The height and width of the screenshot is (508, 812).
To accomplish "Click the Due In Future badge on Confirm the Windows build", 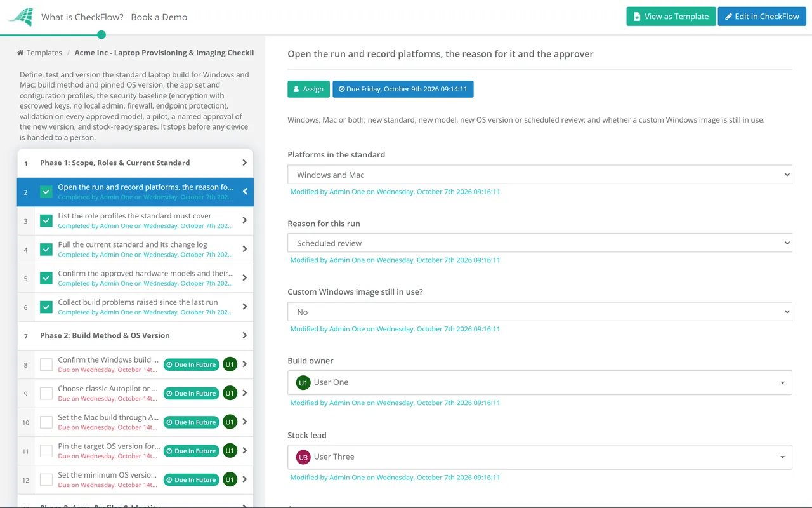I will point(191,364).
